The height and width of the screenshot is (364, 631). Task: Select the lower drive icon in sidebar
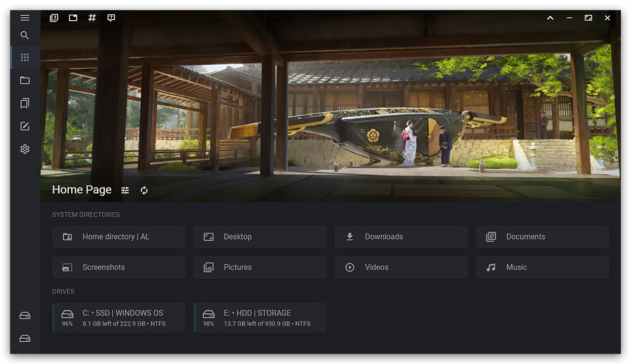(25, 339)
